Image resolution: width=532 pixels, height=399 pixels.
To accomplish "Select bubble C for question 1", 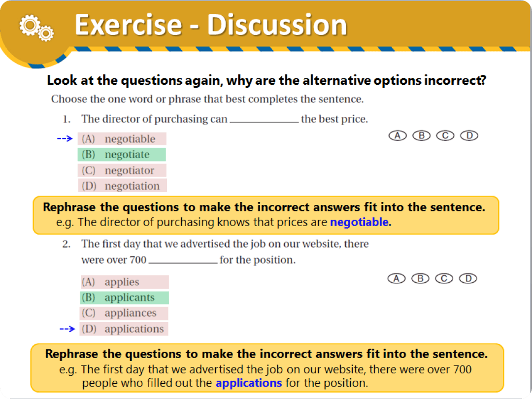I will pos(445,136).
